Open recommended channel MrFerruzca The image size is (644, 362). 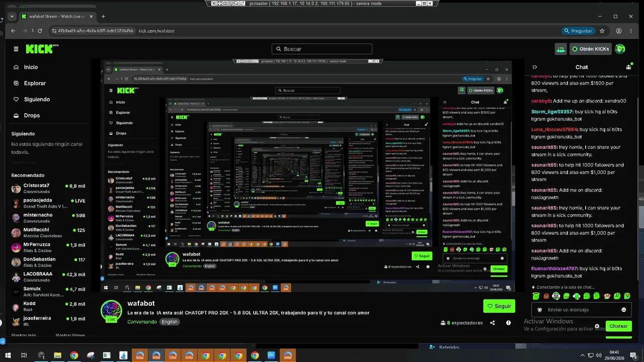(x=48, y=247)
